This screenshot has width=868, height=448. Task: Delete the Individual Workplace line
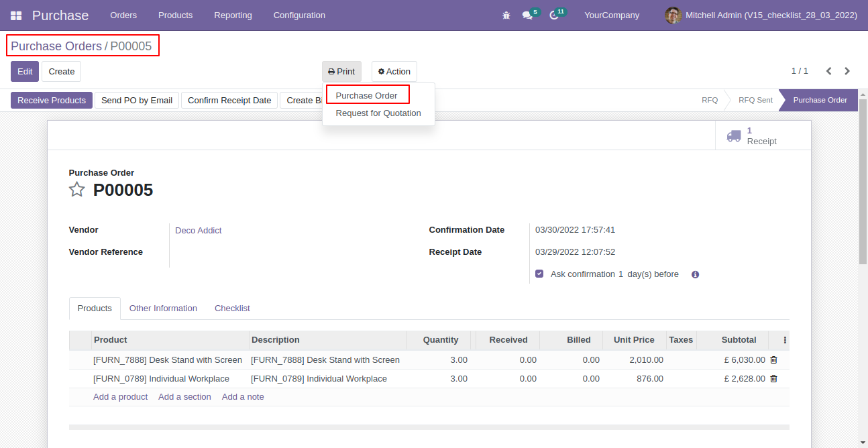[773, 379]
